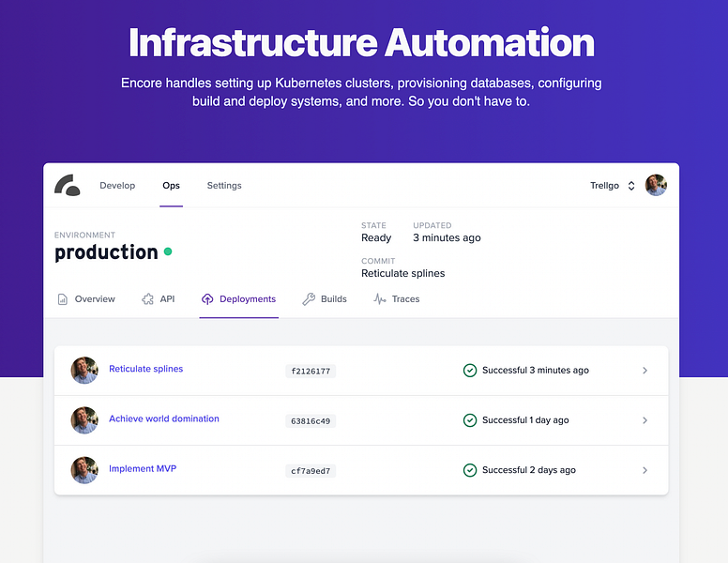Click commit hash f2126177

[311, 372]
